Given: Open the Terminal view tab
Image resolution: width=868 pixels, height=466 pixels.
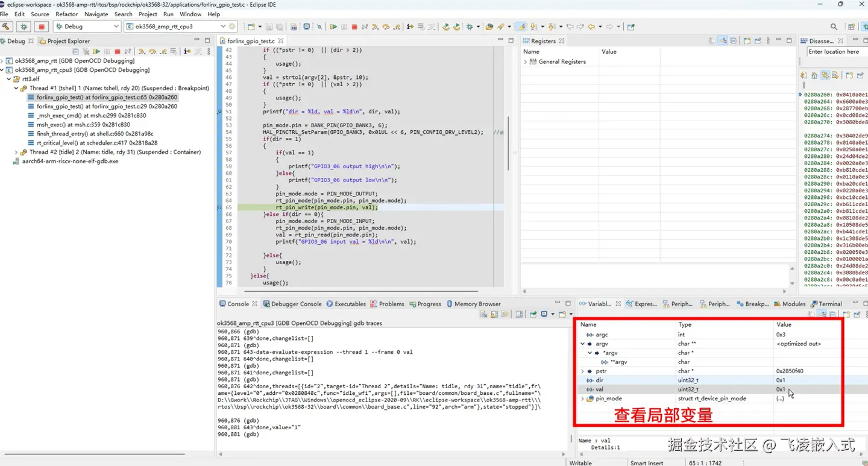Looking at the screenshot, I should 826,304.
